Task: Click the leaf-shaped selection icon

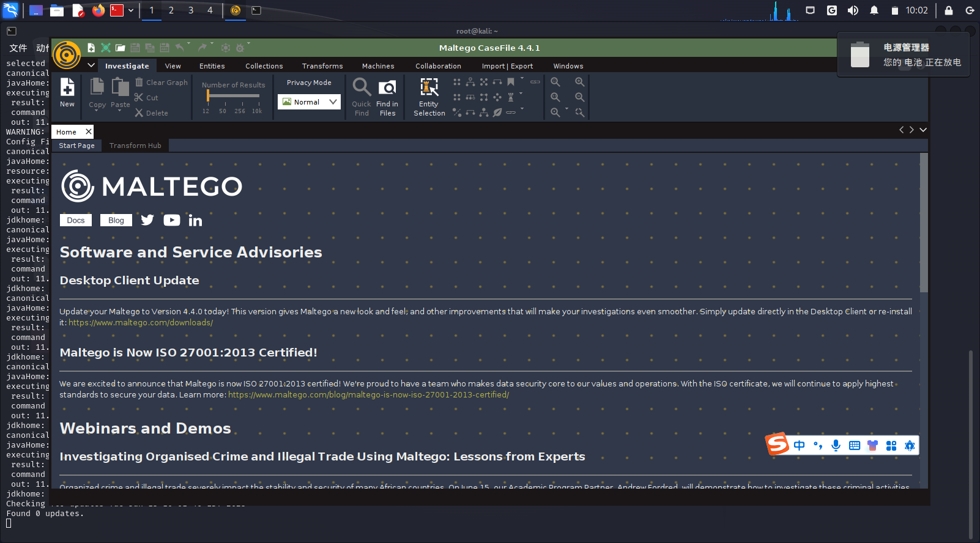Action: (x=497, y=112)
